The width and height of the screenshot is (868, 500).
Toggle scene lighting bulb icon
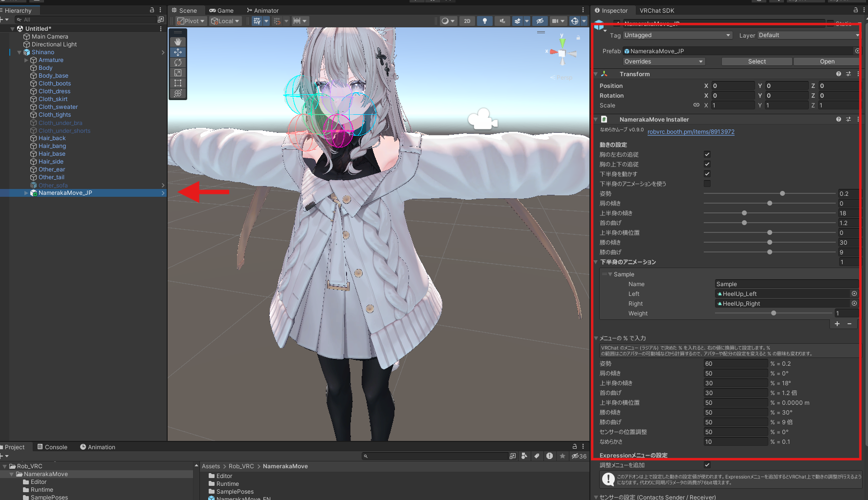[484, 21]
